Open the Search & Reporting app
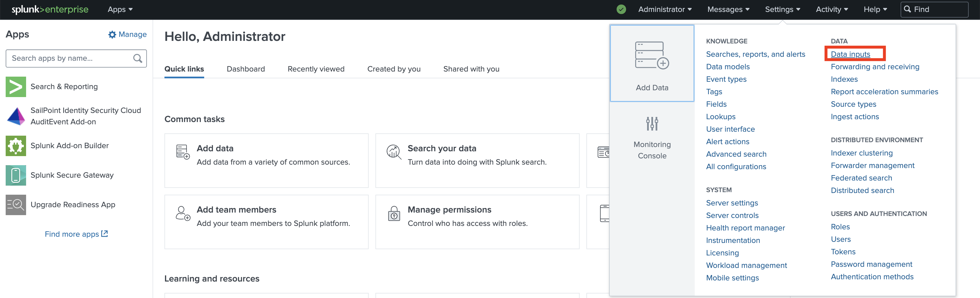The image size is (980, 298). coord(64,86)
